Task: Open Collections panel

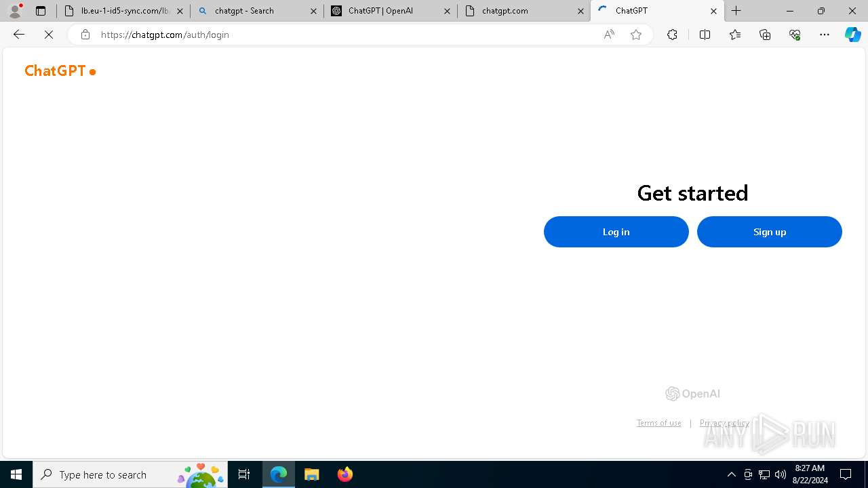Action: click(x=765, y=35)
